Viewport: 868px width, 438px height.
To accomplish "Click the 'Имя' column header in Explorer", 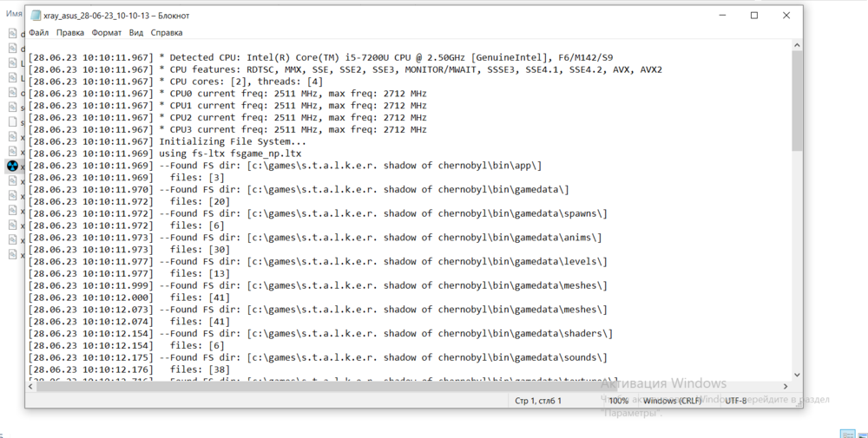I will [x=14, y=13].
